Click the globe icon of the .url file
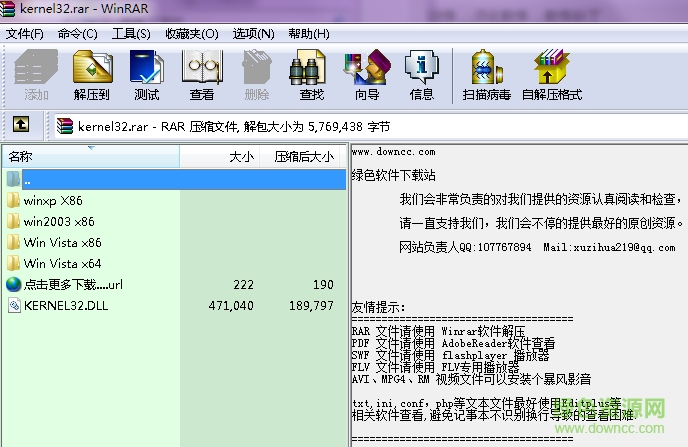This screenshot has height=447, width=688. point(14,284)
